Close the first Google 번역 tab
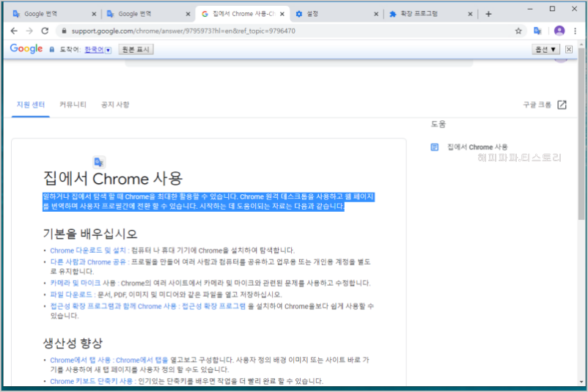 (x=94, y=14)
